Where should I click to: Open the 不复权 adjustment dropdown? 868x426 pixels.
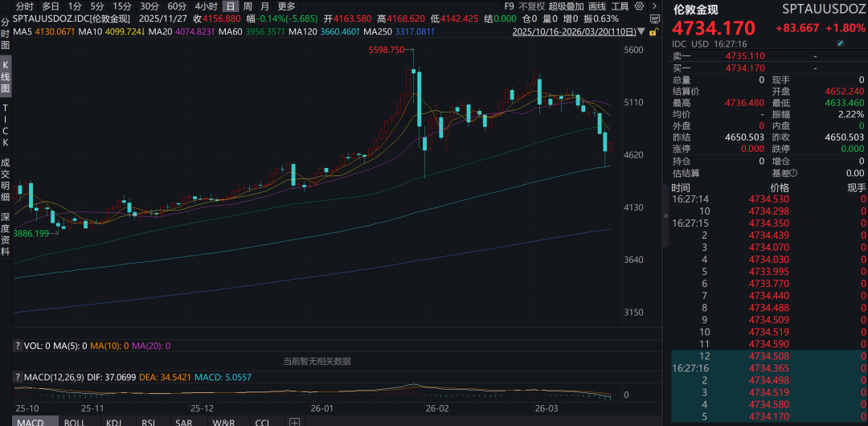click(x=530, y=6)
